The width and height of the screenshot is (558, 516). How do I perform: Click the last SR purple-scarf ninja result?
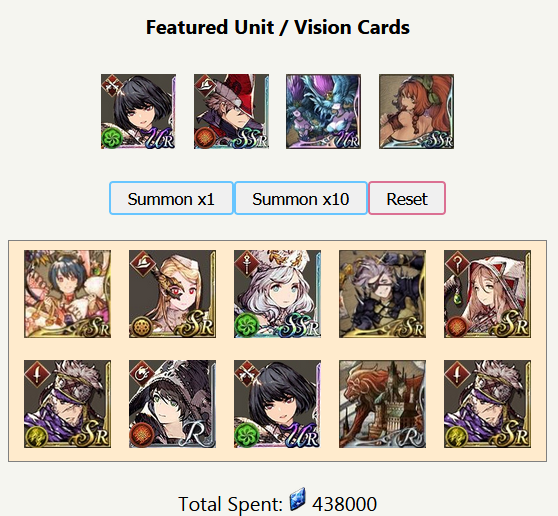click(488, 404)
